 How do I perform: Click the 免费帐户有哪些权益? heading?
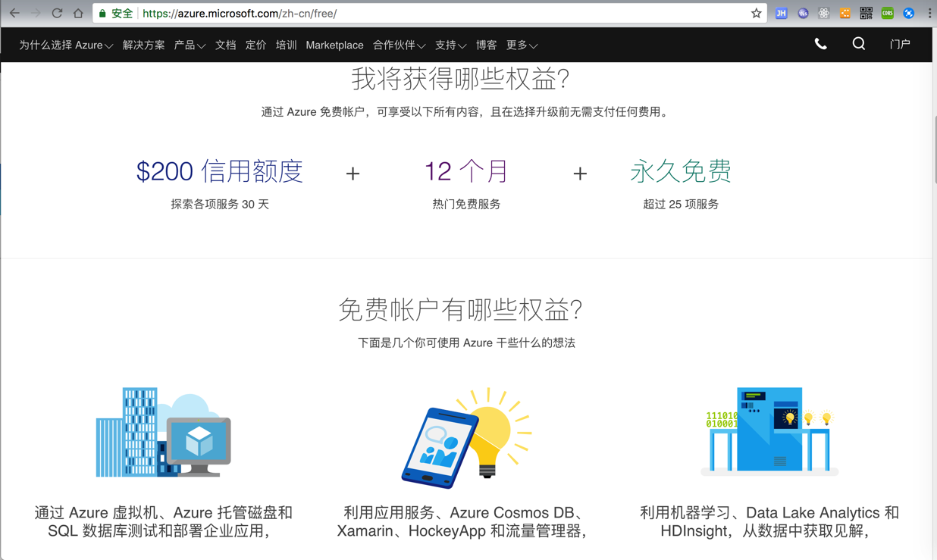[460, 309]
